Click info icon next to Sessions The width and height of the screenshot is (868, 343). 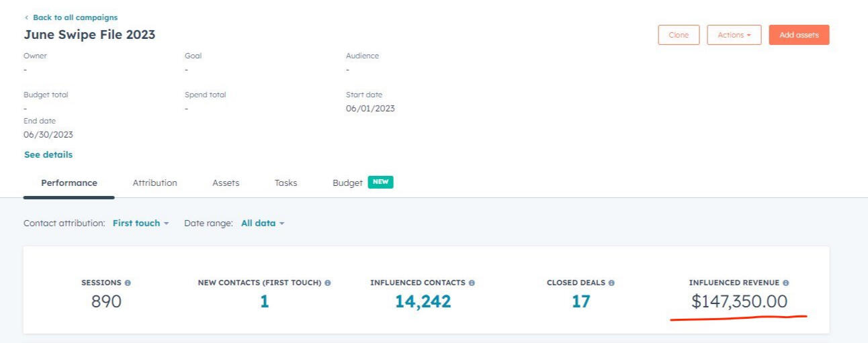[x=128, y=283]
